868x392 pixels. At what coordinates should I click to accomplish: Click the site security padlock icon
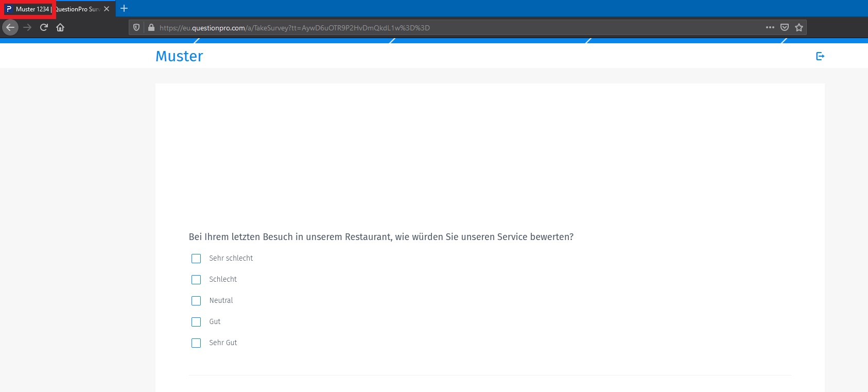[x=151, y=27]
